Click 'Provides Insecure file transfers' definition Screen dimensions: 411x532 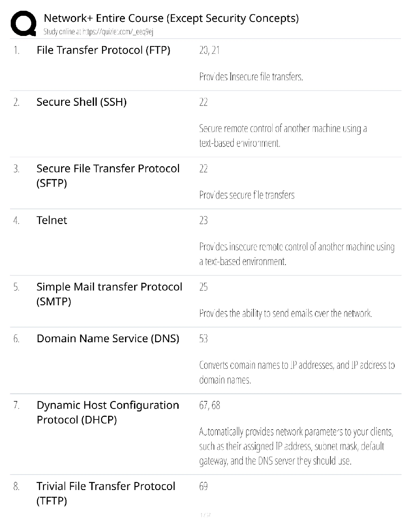[x=251, y=77]
